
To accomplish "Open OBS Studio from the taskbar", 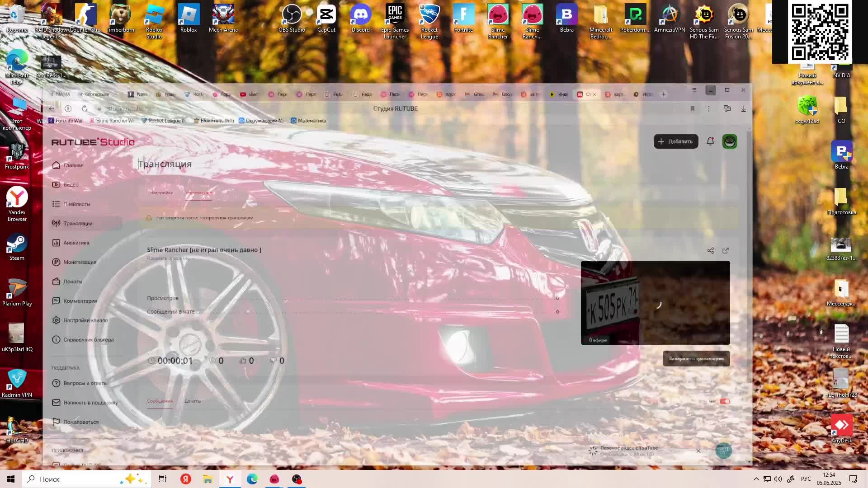I will coord(296,479).
